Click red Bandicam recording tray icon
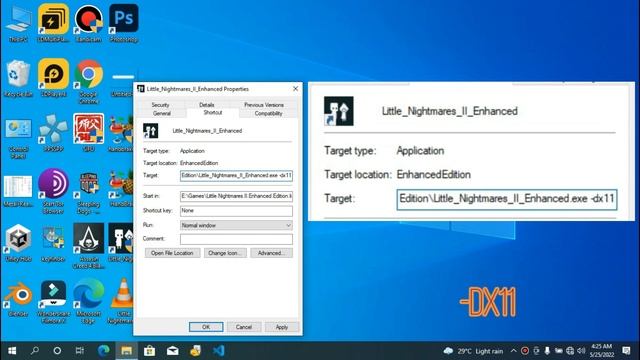Screen dimensions: 640x360 pyautogui.click(x=525, y=351)
